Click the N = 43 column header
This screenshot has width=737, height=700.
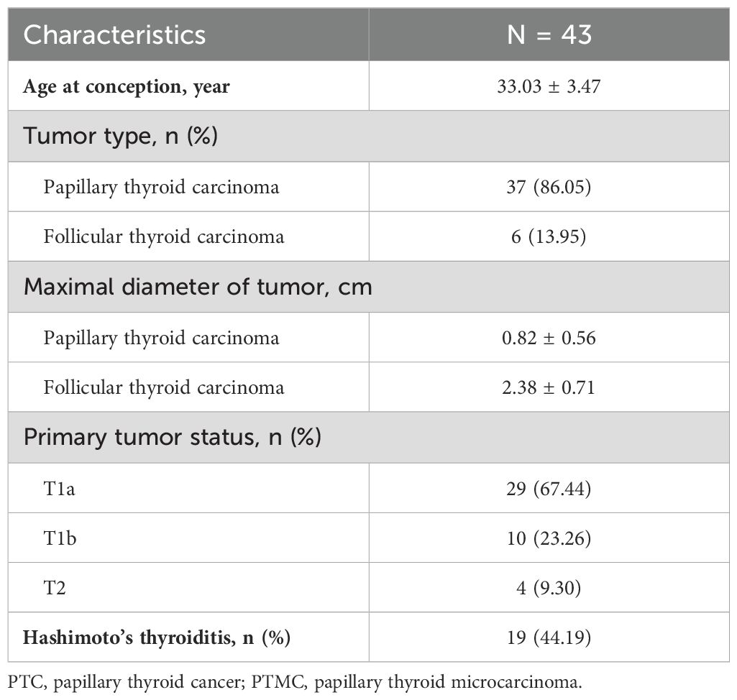click(x=549, y=34)
